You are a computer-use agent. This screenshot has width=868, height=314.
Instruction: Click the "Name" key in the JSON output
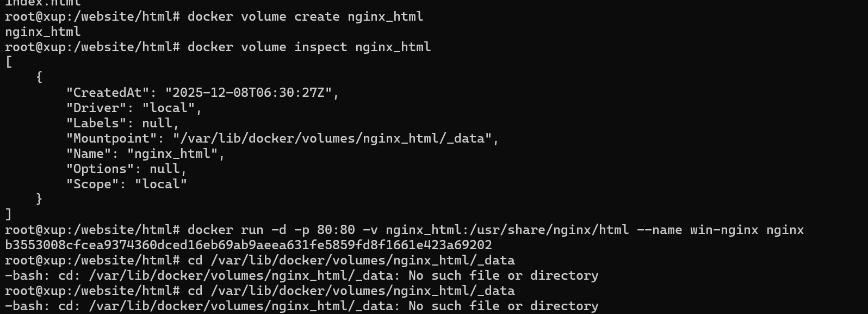tap(92, 153)
